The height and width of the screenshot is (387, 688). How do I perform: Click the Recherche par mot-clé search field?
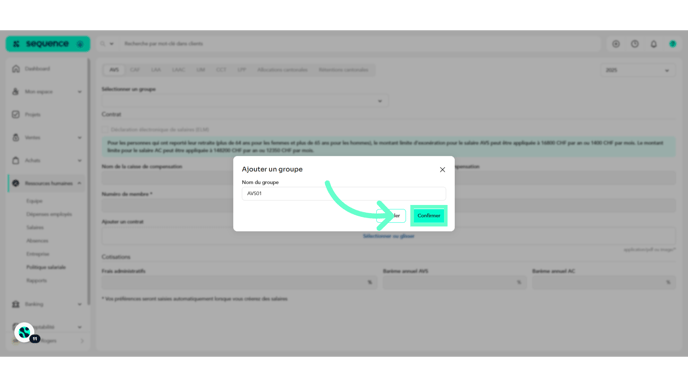pos(360,44)
